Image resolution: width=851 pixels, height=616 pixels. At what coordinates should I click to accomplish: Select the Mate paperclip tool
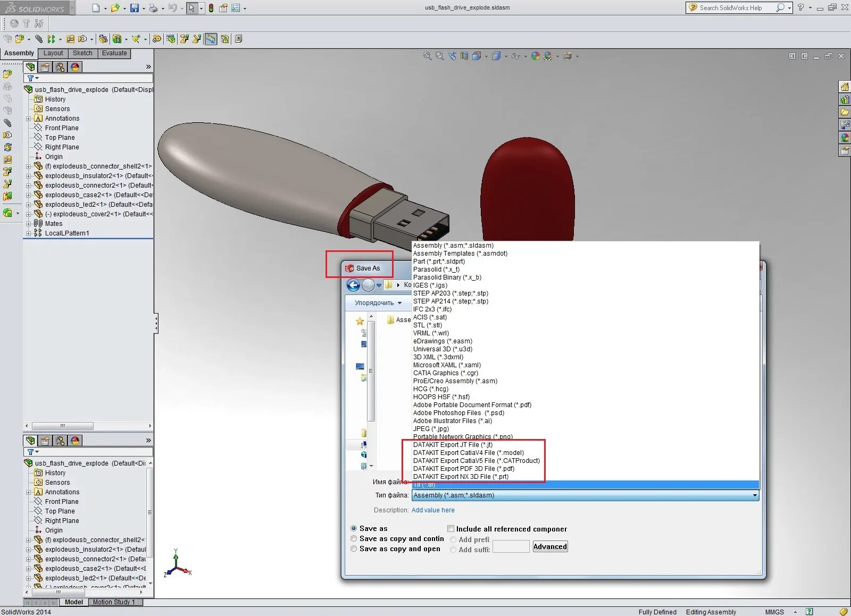(x=39, y=39)
